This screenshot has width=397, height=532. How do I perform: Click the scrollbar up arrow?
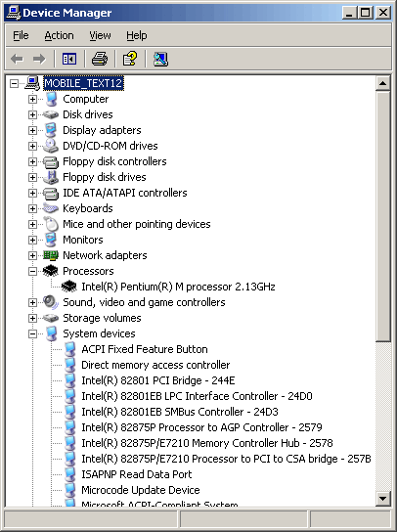[x=383, y=83]
